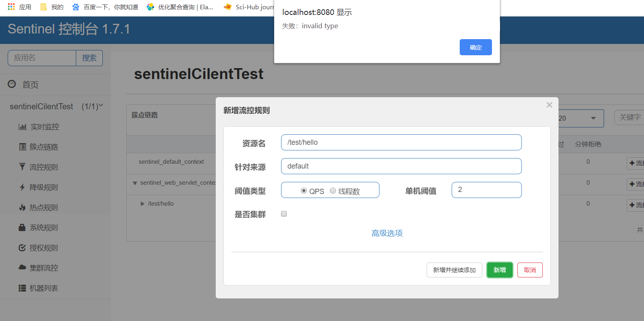This screenshot has width=644, height=321.
Task: Click the 单机阈值 input field
Action: [x=487, y=190]
